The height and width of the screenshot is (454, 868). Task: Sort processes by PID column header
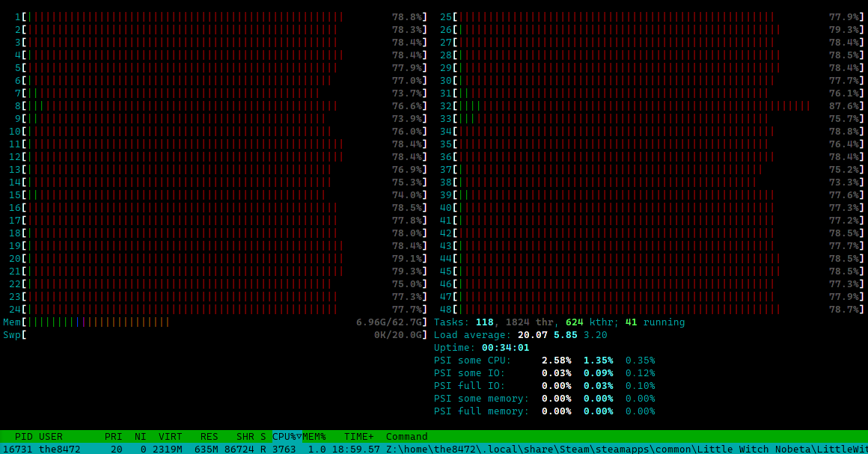(x=24, y=437)
